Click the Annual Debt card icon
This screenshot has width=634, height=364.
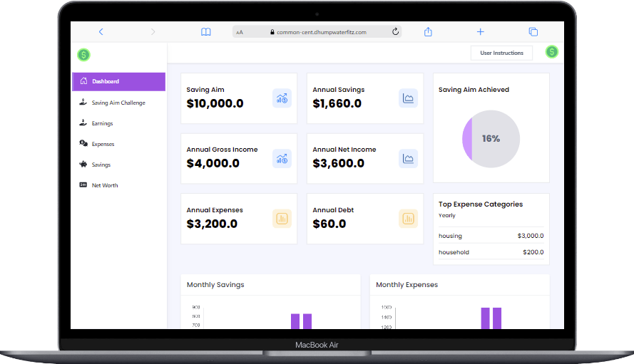(408, 219)
